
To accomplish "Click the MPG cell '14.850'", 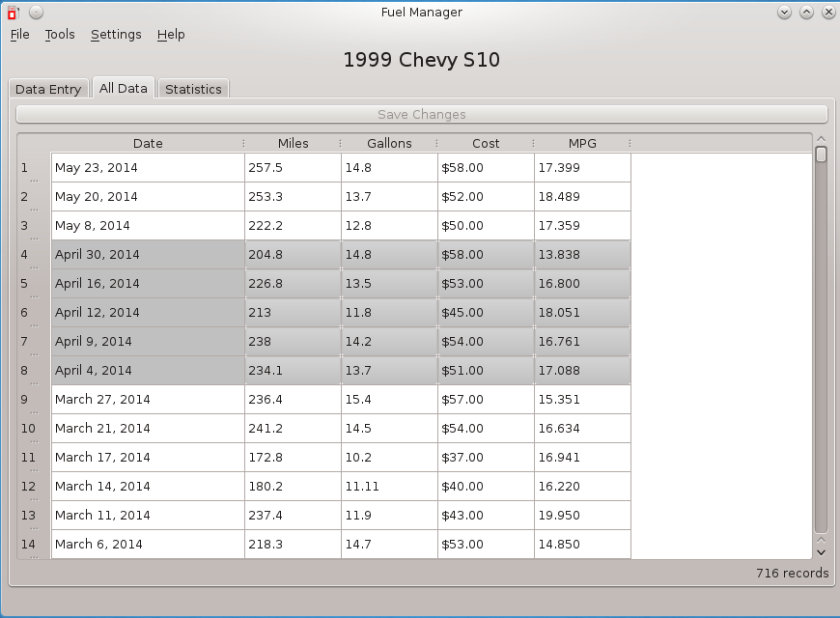I will coord(582,544).
